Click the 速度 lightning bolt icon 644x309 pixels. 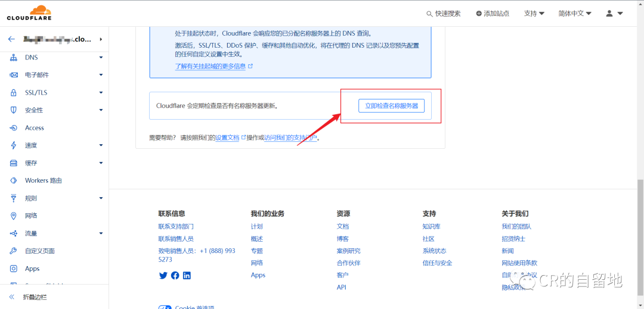coord(14,145)
